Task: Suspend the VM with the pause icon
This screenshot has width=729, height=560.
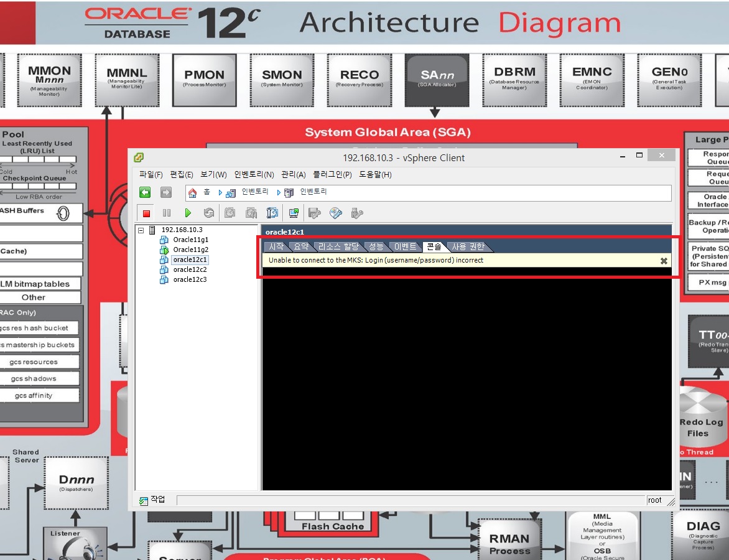Action: click(167, 213)
